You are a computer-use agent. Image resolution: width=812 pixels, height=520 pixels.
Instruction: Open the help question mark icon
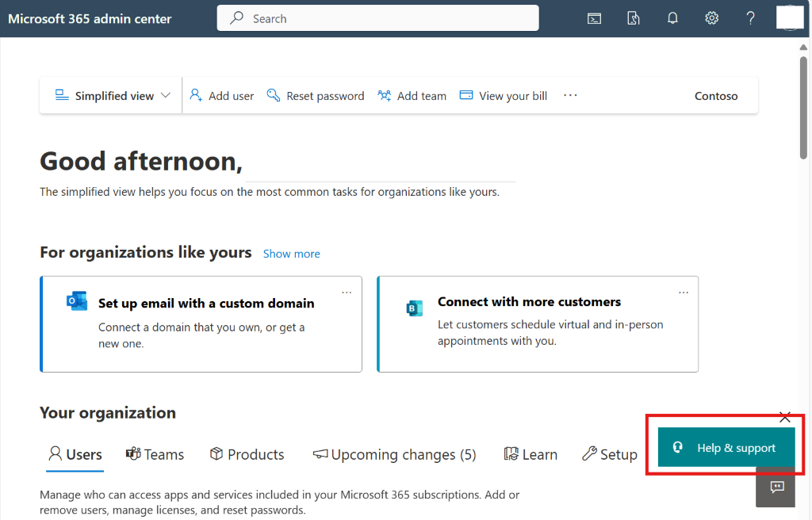(750, 17)
